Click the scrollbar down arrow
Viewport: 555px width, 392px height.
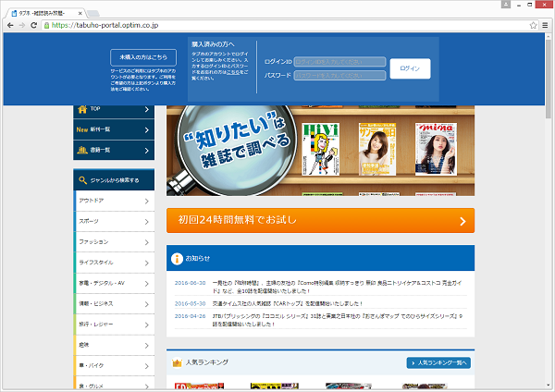click(x=549, y=386)
